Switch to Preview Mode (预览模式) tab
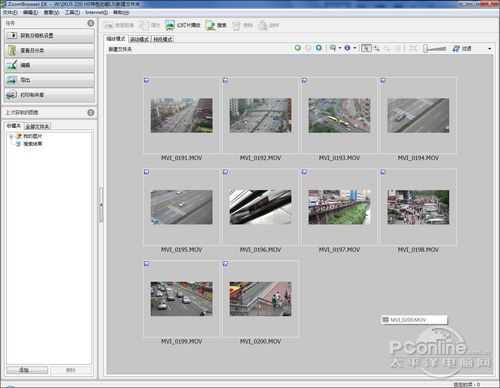 [x=163, y=39]
